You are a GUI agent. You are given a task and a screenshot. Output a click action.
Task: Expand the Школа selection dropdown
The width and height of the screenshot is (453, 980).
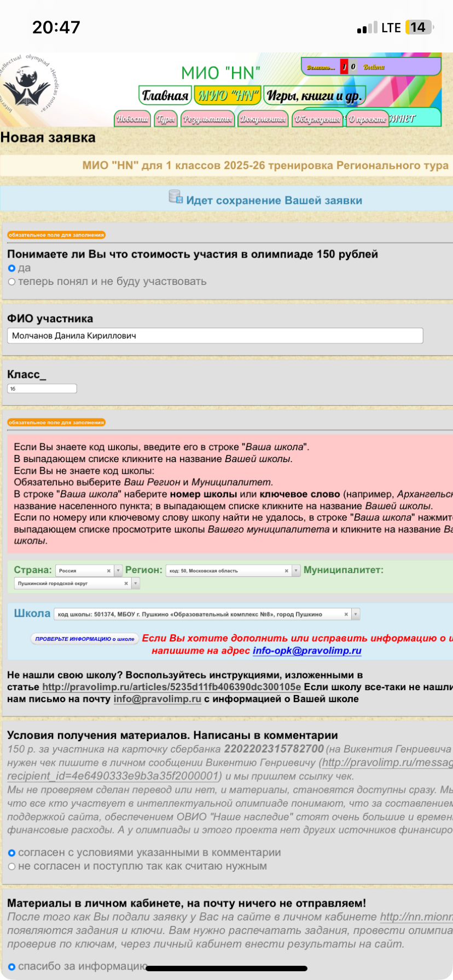[356, 614]
